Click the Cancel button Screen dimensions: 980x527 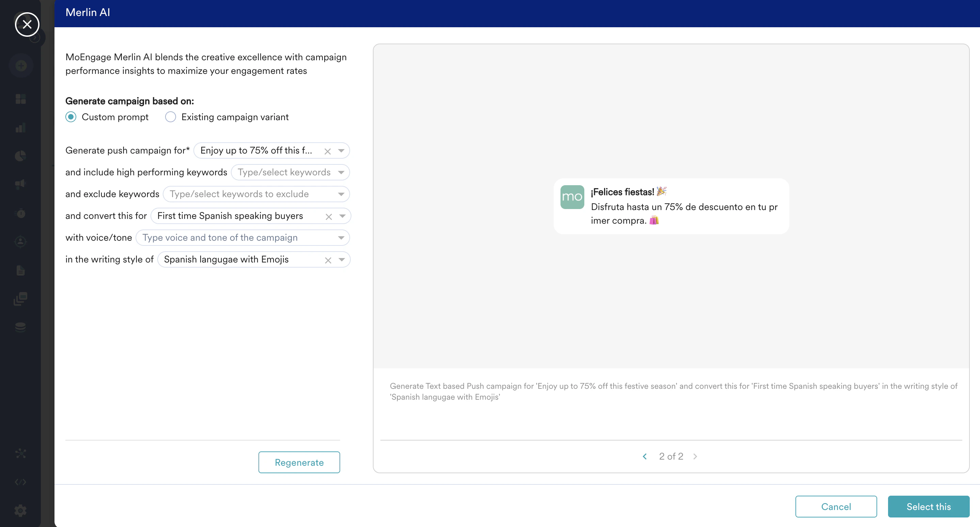tap(836, 507)
